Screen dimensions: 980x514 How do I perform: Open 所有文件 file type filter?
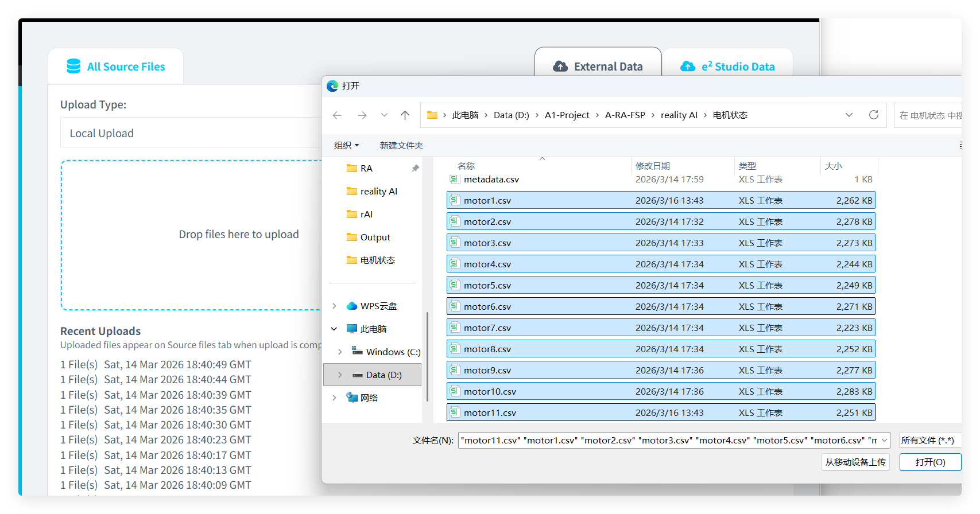[930, 441]
